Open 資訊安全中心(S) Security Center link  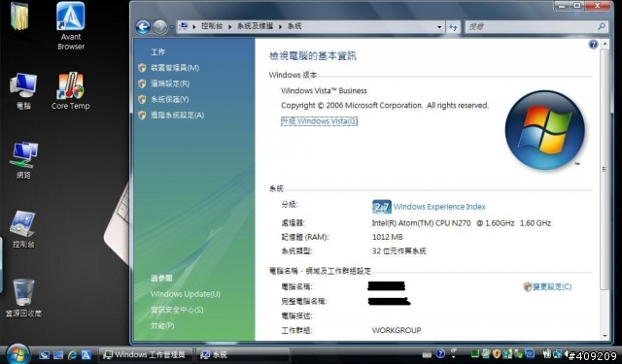[177, 310]
